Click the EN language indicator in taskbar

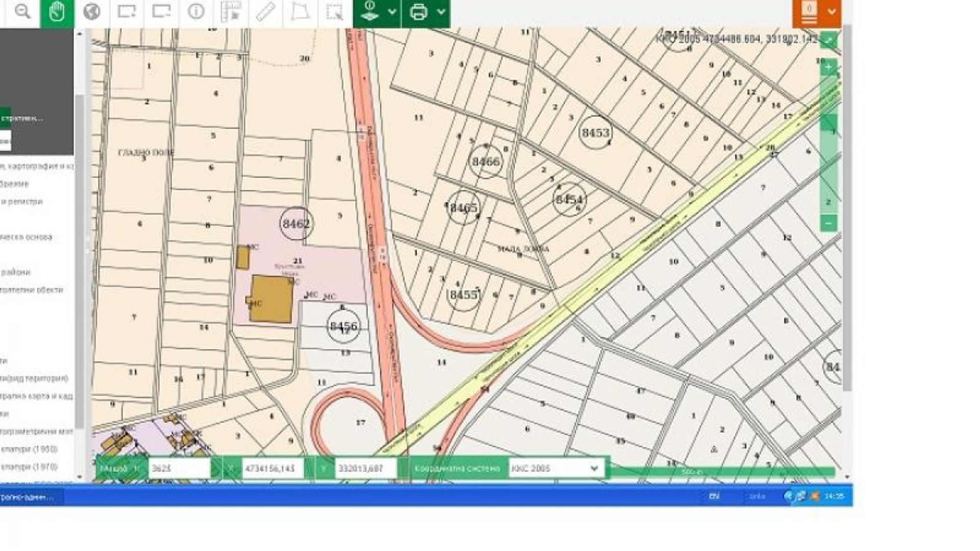point(714,496)
